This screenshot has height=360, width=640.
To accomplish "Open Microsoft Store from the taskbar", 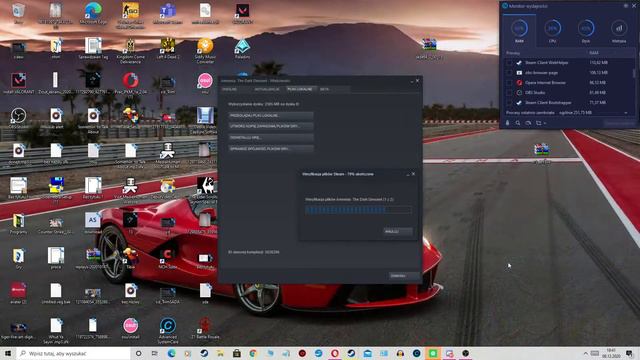I will tap(237, 353).
